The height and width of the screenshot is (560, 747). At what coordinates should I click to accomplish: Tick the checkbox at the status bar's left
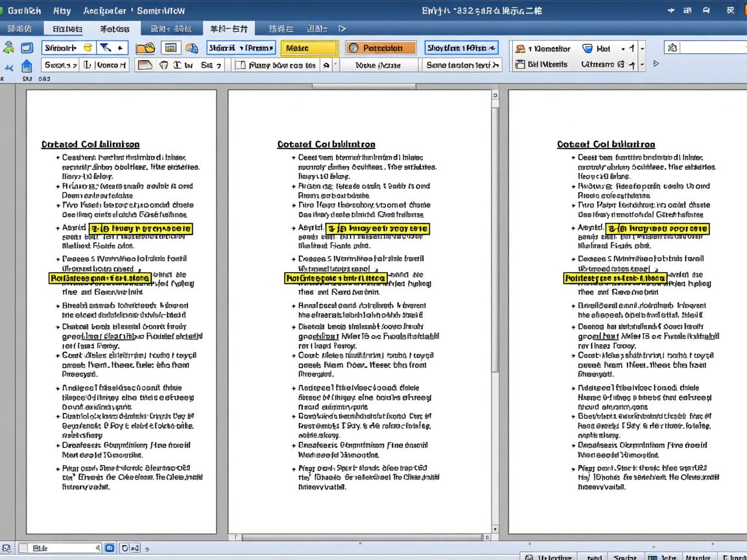[x=23, y=548]
